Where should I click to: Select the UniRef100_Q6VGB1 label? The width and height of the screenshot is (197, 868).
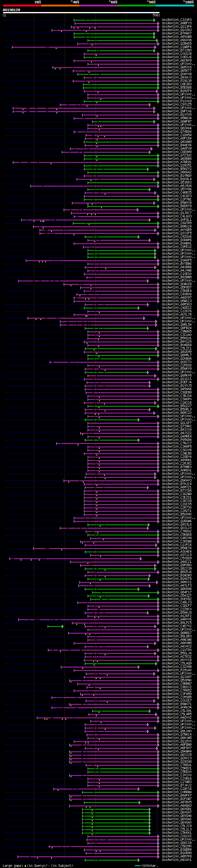click(176, 809)
